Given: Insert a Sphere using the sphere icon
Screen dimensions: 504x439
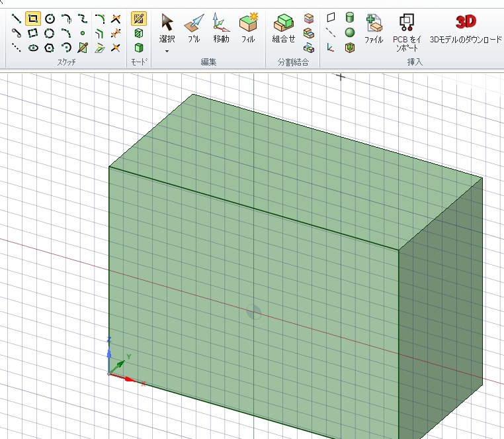Looking at the screenshot, I should tap(350, 32).
